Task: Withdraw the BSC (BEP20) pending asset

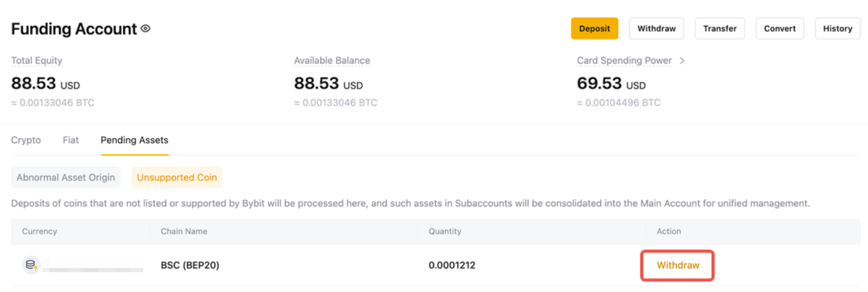Action: point(677,265)
